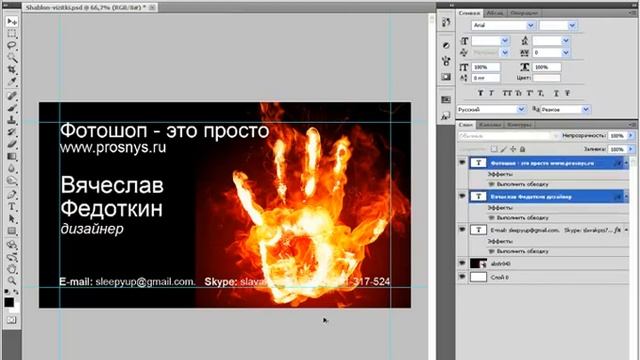640x360 pixels.
Task: Toggle lock all for layer
Action: (x=523, y=149)
